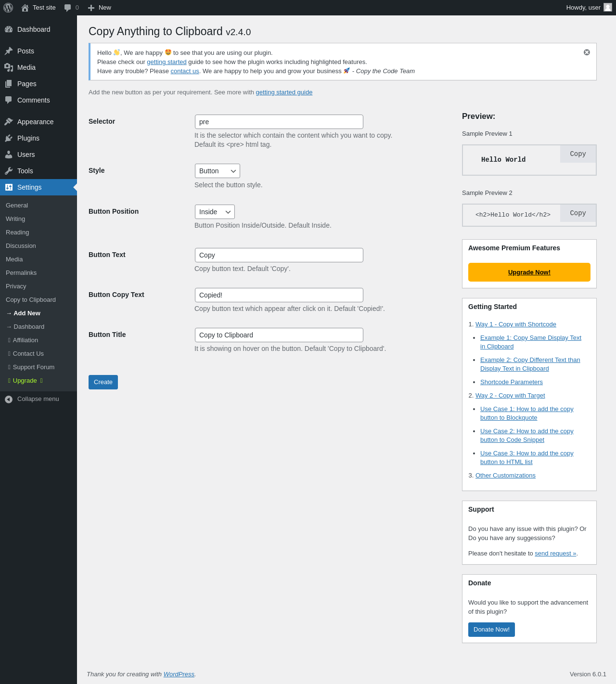The height and width of the screenshot is (684, 616).
Task: Click Copy button in Sample Preview 1
Action: tap(578, 154)
